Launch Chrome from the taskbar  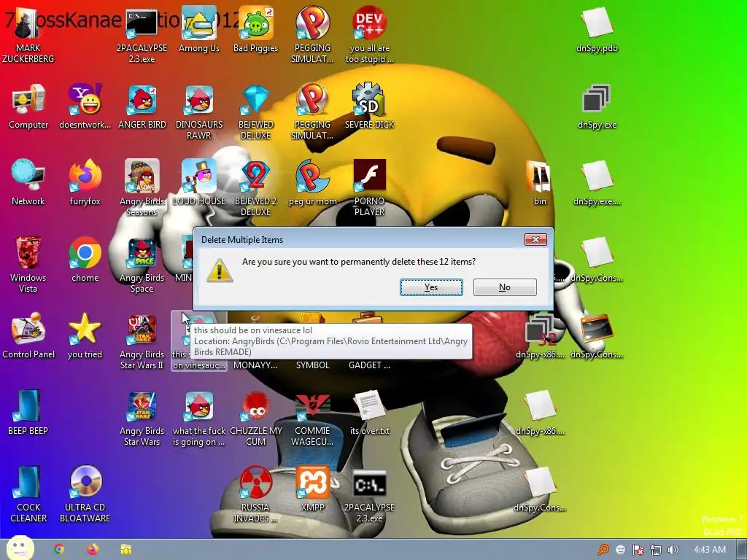pos(59,550)
